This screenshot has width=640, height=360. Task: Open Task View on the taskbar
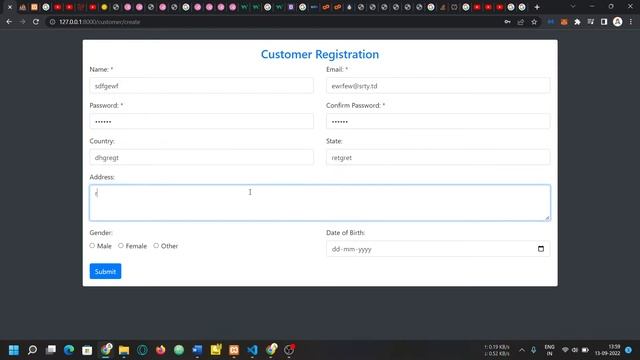[x=51, y=350]
